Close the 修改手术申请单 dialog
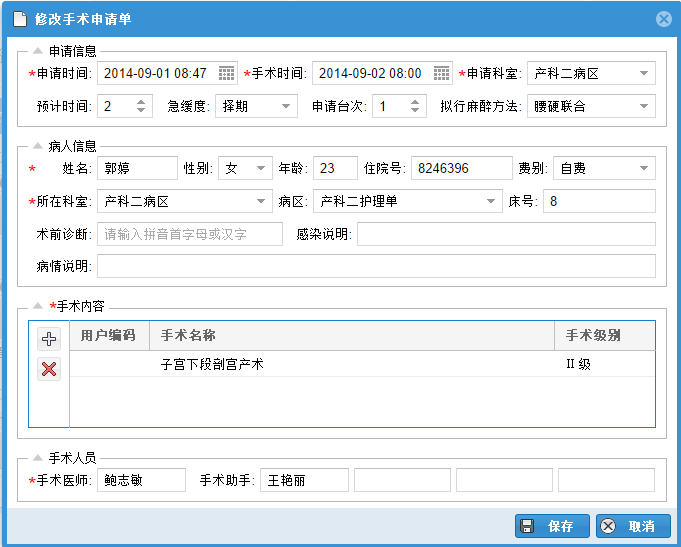The width and height of the screenshot is (681, 547). point(664,19)
